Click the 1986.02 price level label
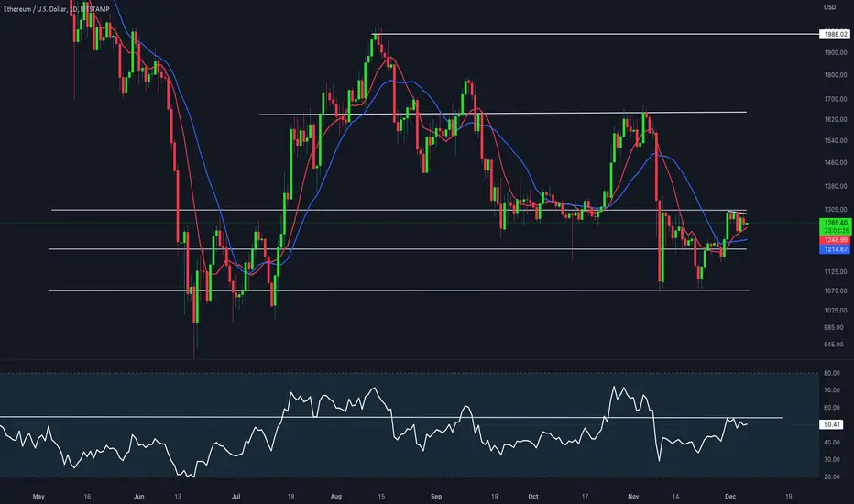This screenshot has height=504, width=854. point(834,34)
